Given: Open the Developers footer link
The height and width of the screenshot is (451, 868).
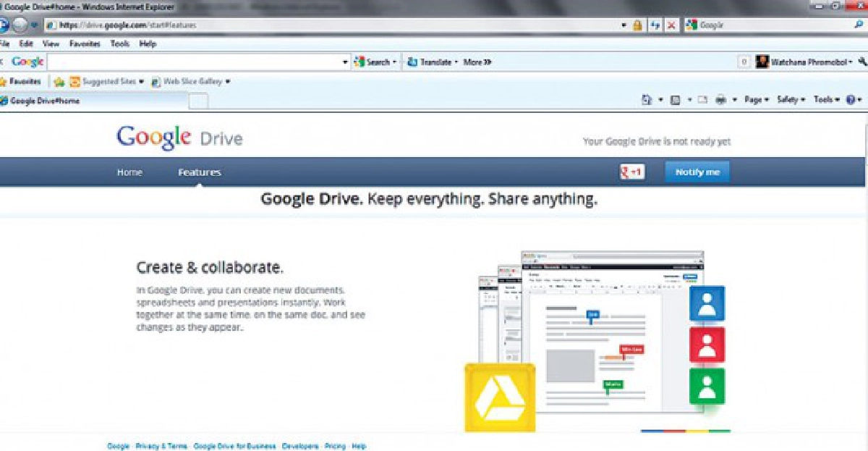Looking at the screenshot, I should point(300,447).
